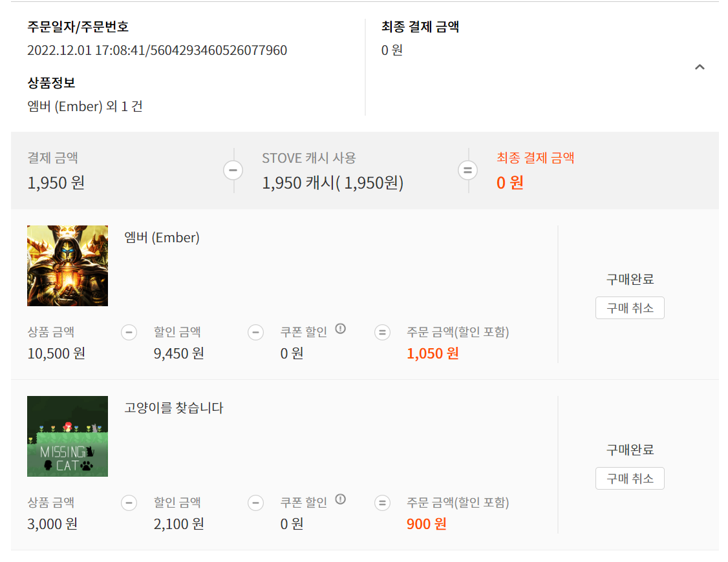The height and width of the screenshot is (562, 728).
Task: Click the minus icon beside 결제 금액
Action: point(233,170)
